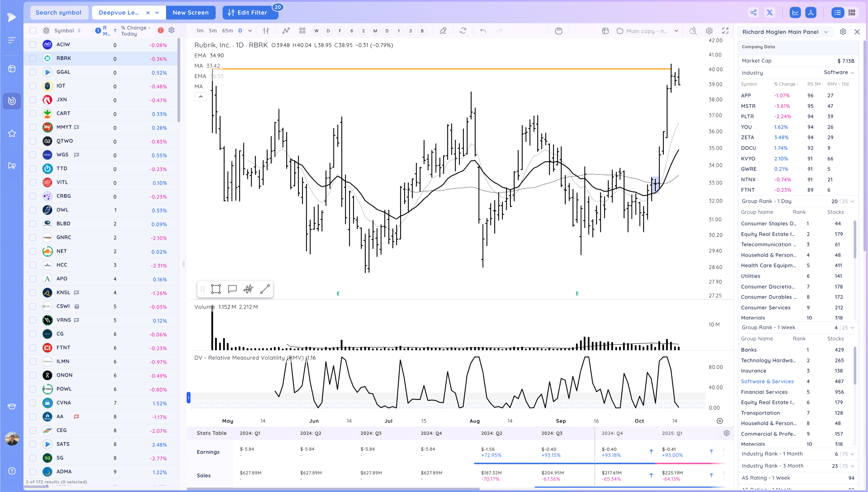Select the trend line drawing tool

(x=265, y=289)
